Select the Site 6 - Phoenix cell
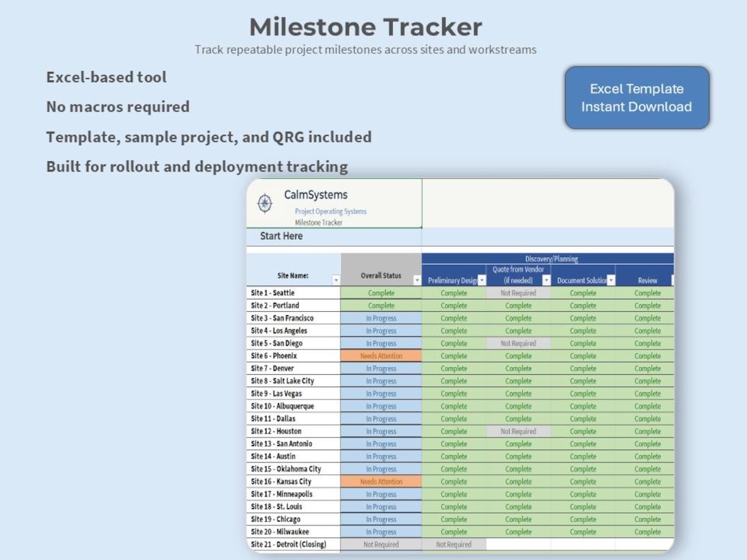This screenshot has height=560, width=747. coord(293,356)
